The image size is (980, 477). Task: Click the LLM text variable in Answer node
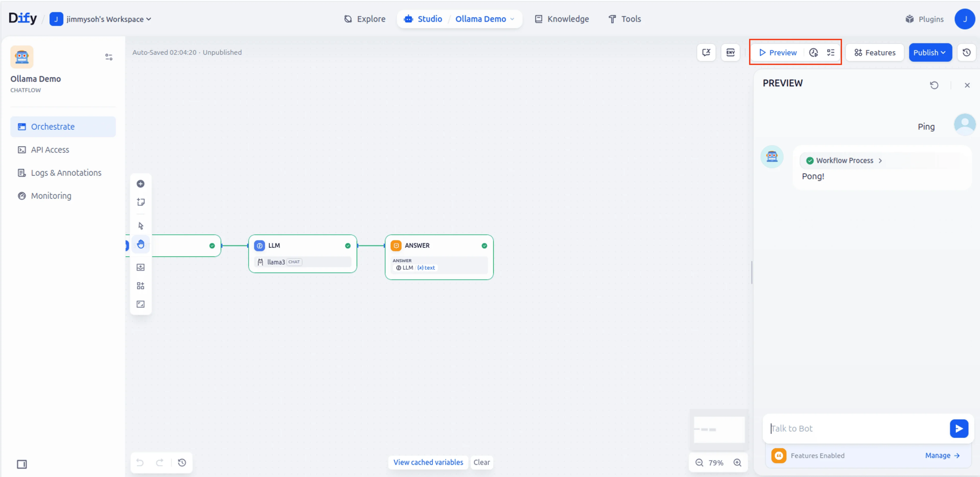click(x=415, y=268)
